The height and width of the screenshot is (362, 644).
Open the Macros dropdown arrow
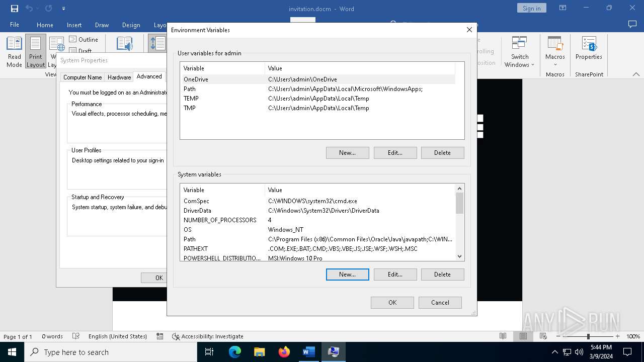[x=555, y=65]
